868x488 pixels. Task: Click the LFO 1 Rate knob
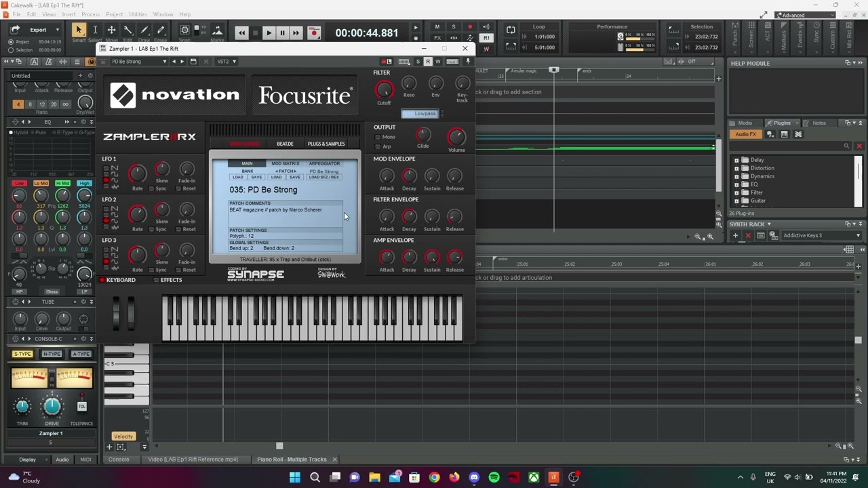click(x=137, y=174)
